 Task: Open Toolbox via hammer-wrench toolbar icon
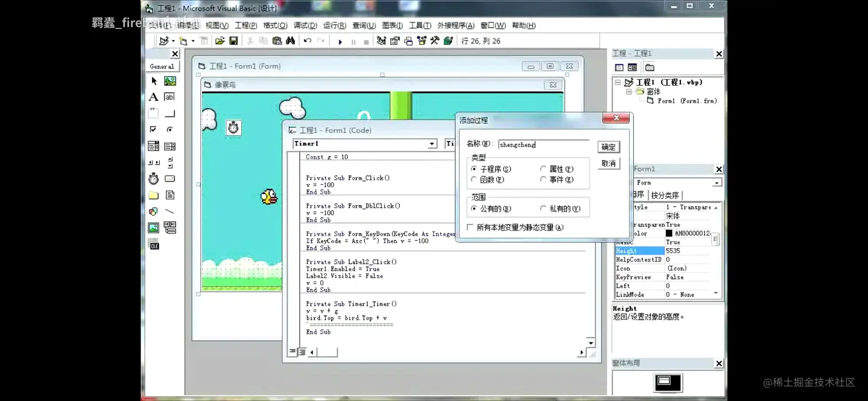[x=435, y=41]
